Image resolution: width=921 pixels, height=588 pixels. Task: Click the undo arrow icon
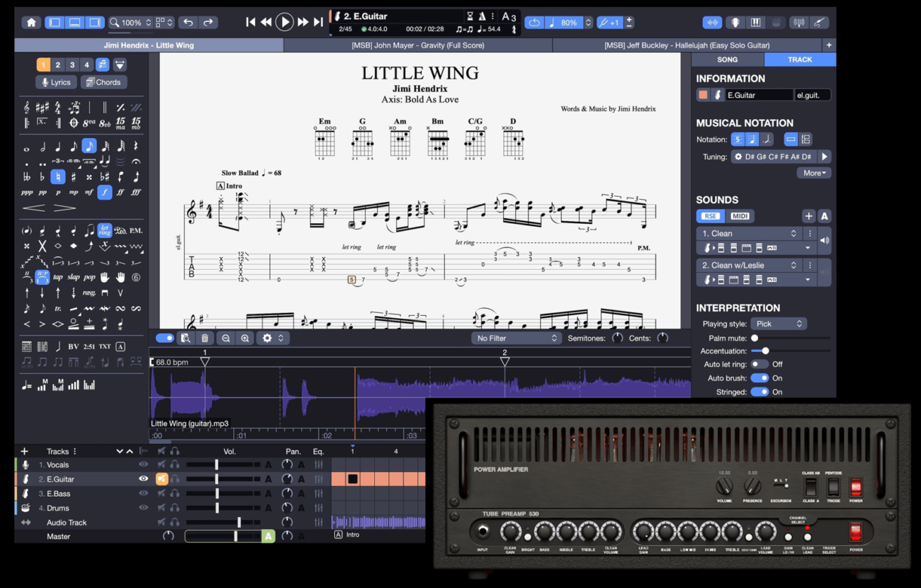[x=188, y=23]
